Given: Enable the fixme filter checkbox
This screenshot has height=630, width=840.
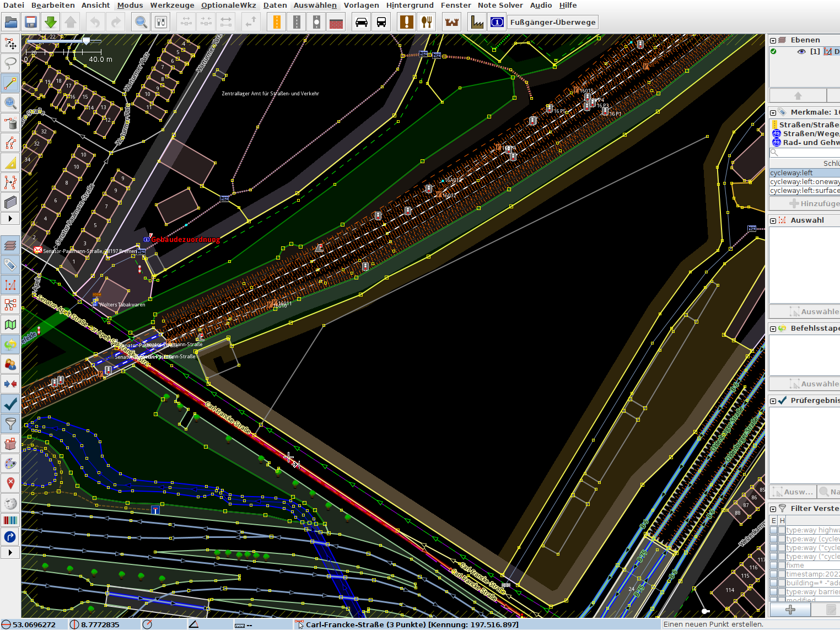Looking at the screenshot, I should [x=774, y=565].
